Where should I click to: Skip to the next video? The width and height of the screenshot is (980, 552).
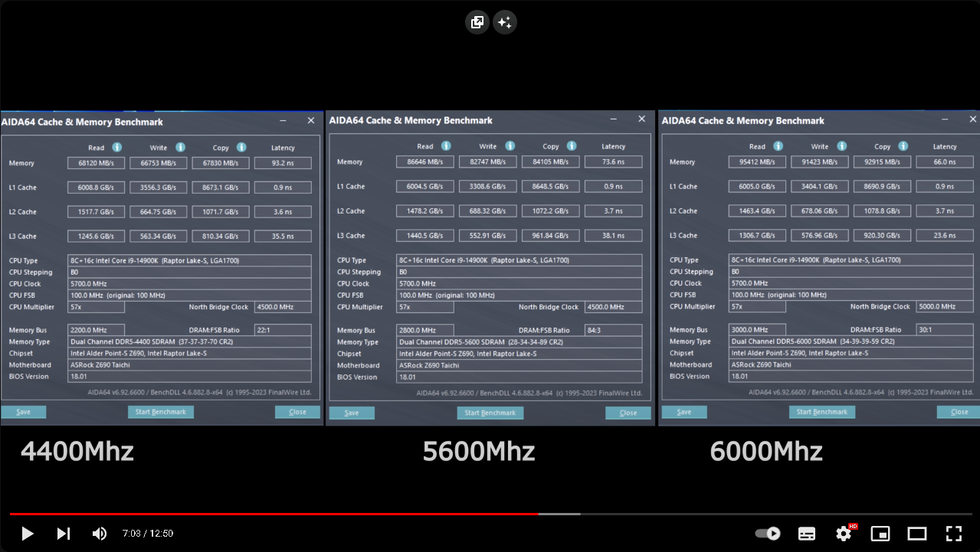[x=64, y=534]
